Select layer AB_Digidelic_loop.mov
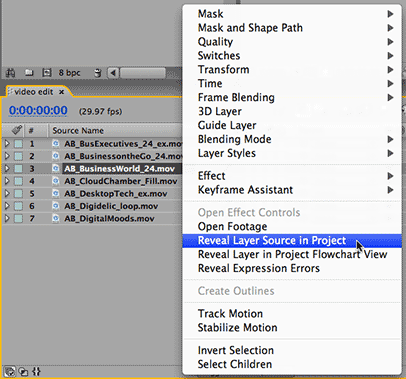The image size is (406, 379). [x=111, y=206]
